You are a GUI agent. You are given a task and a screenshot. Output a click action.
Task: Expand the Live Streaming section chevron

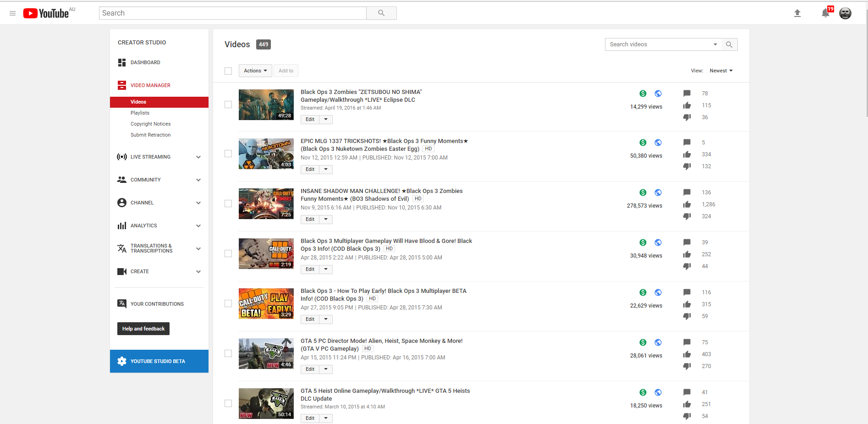[198, 157]
